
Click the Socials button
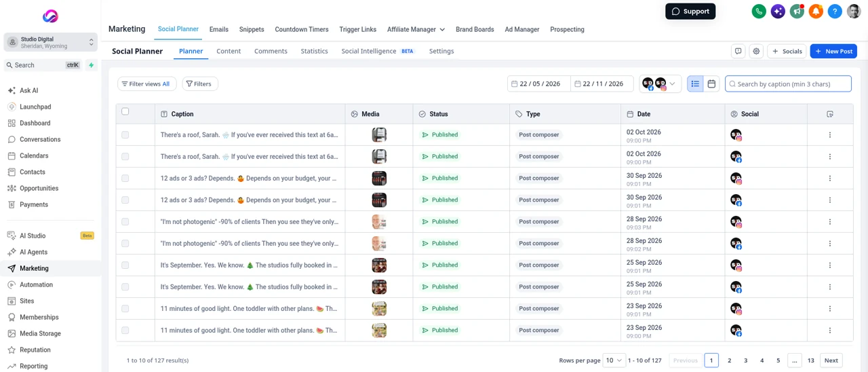787,51
